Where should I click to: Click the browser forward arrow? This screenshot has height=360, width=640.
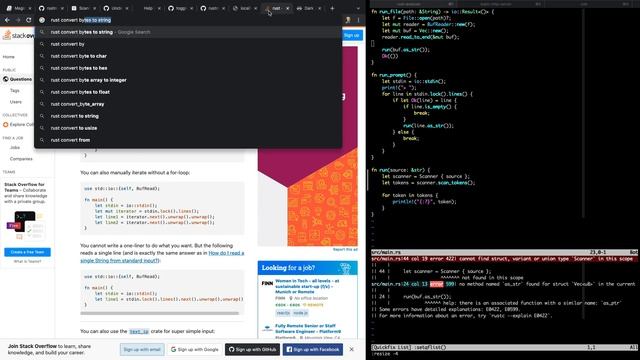click(18, 20)
